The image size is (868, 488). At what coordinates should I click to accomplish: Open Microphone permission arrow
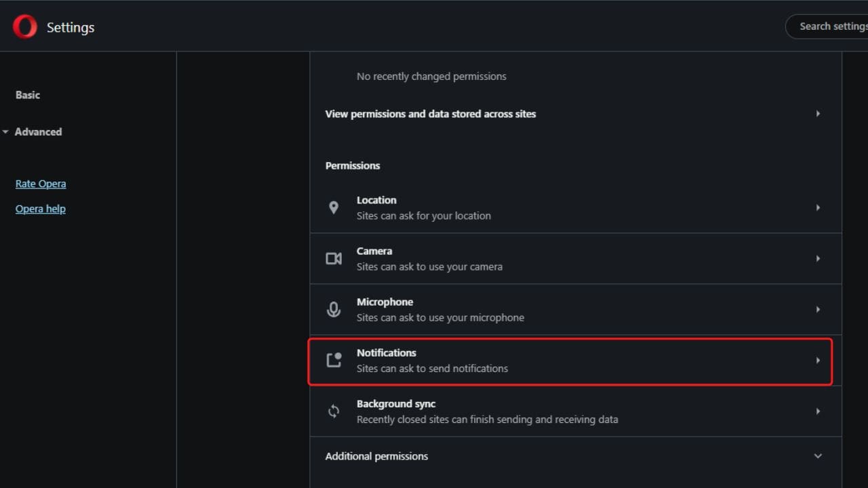818,309
